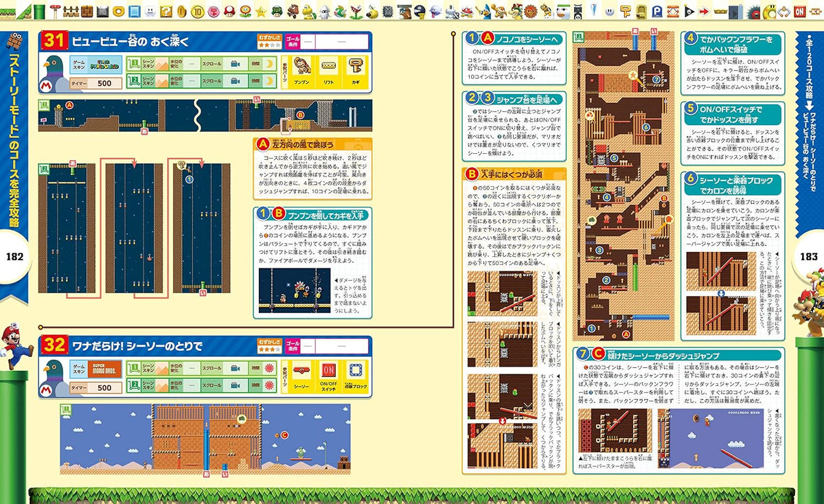Screen dimensions: 824x504
Task: Click the heading 左方向の風で跳ぼう
Action: coord(304,144)
